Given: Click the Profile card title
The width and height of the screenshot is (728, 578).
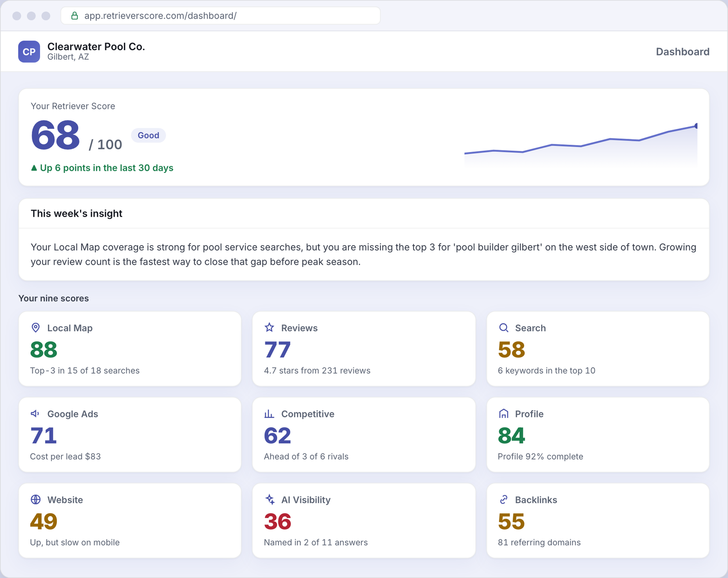Looking at the screenshot, I should [529, 414].
